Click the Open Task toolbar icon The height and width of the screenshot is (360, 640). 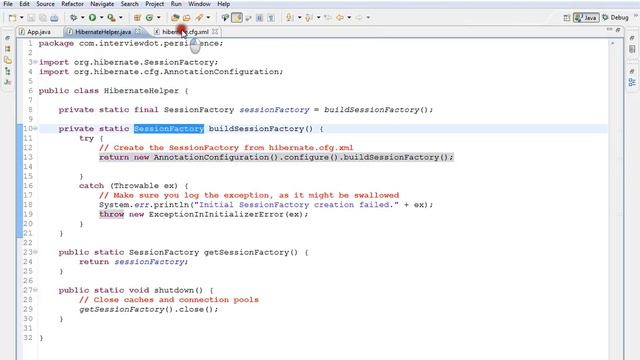coord(187,18)
